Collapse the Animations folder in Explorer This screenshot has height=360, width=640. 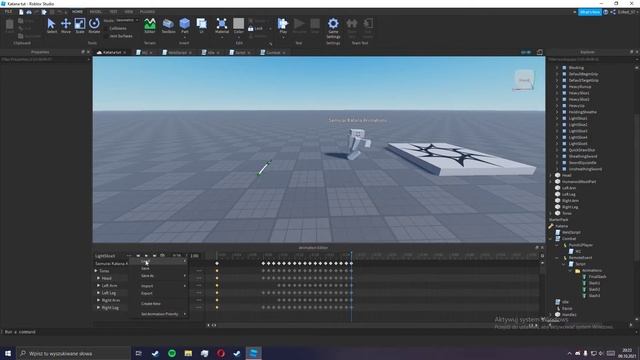tap(570, 270)
